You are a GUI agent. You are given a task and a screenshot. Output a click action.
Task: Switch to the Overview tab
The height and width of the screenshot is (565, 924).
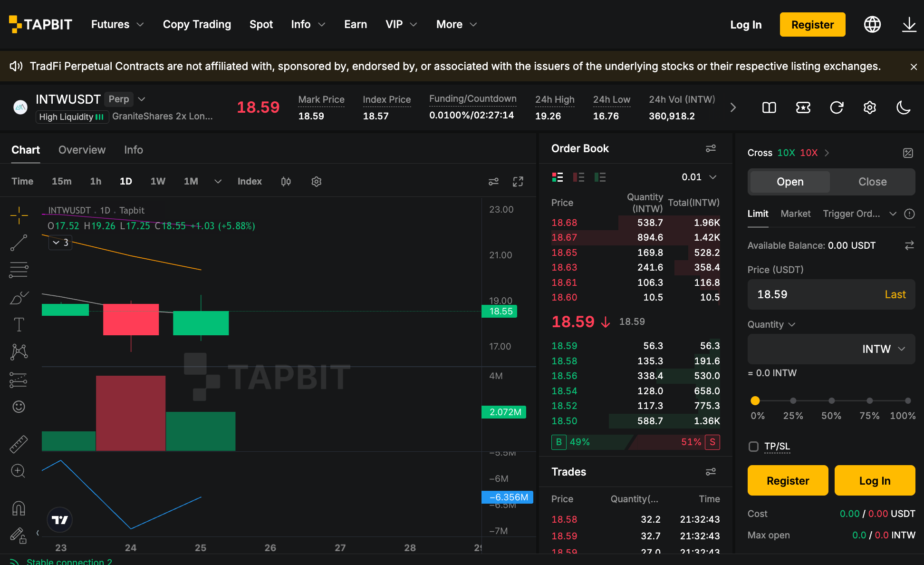(82, 150)
